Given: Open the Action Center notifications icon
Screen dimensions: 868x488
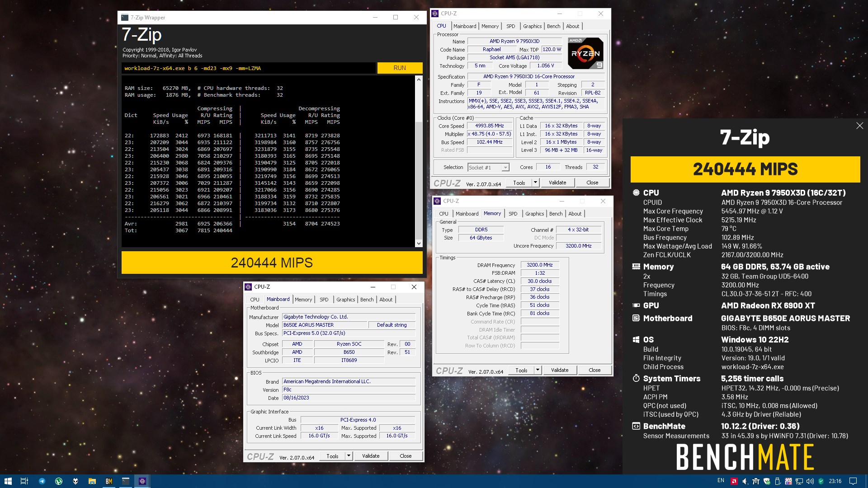Looking at the screenshot, I should [853, 481].
